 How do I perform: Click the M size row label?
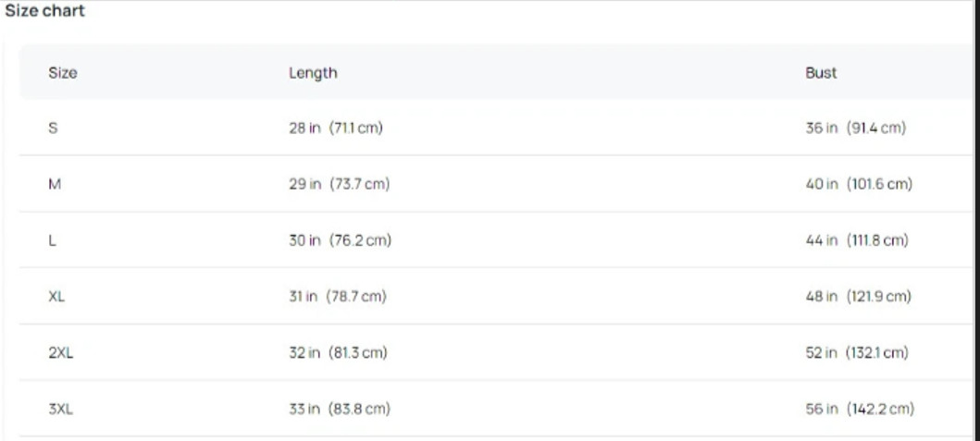55,184
